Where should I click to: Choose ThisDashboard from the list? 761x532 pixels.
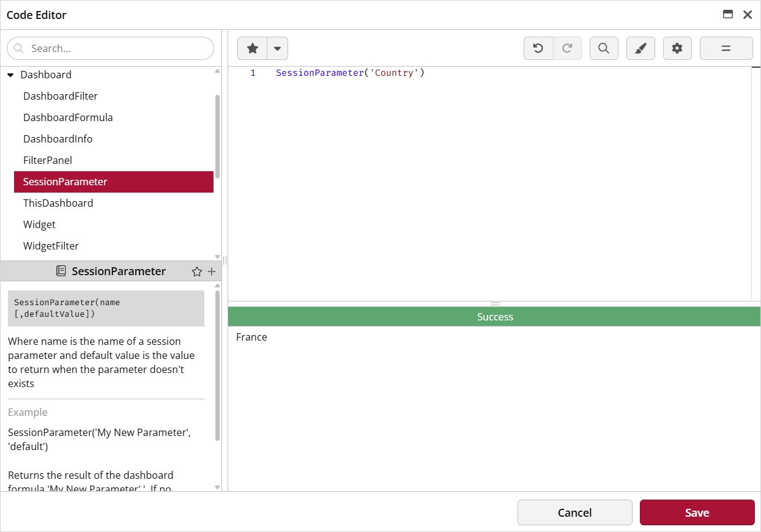pyautogui.click(x=58, y=203)
